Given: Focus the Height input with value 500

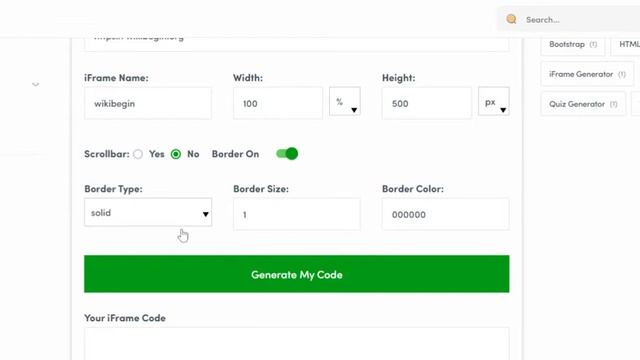Looking at the screenshot, I should [x=427, y=103].
